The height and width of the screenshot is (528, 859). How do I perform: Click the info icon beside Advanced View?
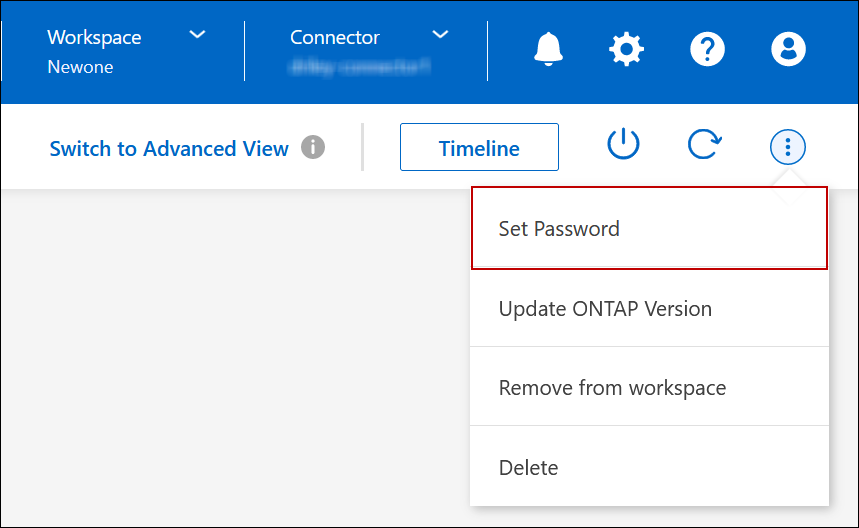click(x=313, y=148)
